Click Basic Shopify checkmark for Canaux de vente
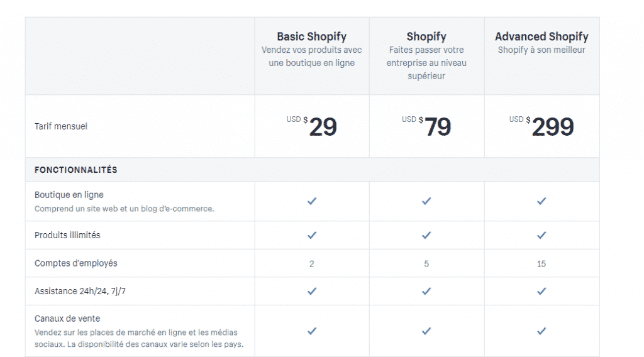 click(x=312, y=331)
